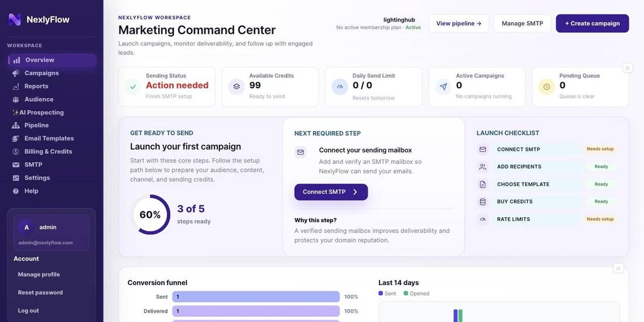This screenshot has height=322, width=644.
Task: Click the drag handle on stats cards row
Action: 628,68
